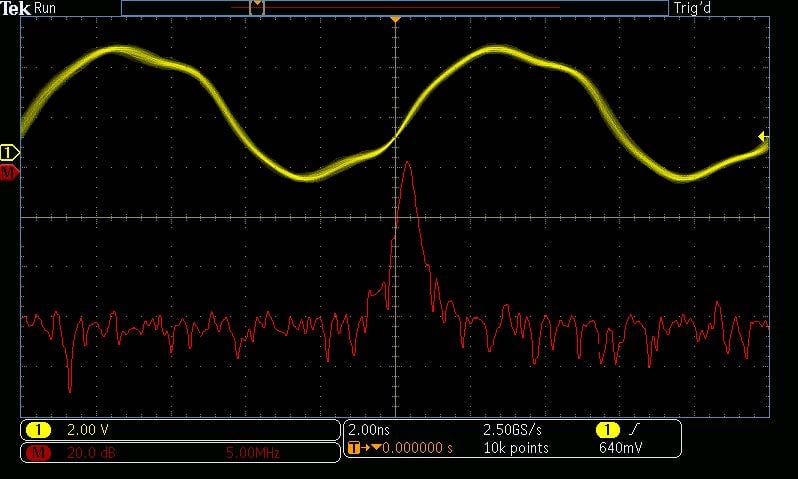The width and height of the screenshot is (798, 479).
Task: Select the orange trigger position marker above graticule
Action: click(395, 20)
